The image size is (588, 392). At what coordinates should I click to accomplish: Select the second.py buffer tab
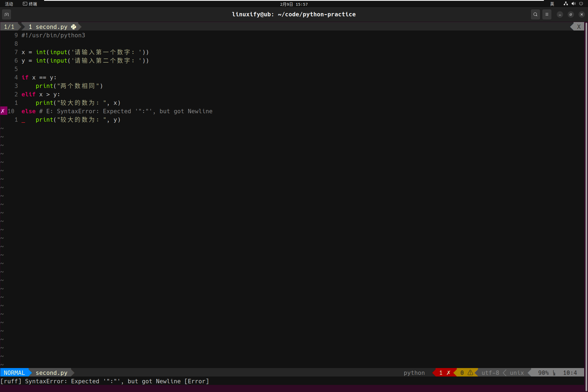tap(51, 27)
